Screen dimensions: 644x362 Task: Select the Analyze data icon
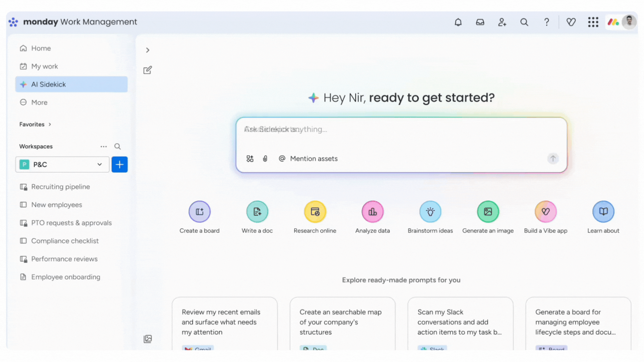[x=372, y=212]
